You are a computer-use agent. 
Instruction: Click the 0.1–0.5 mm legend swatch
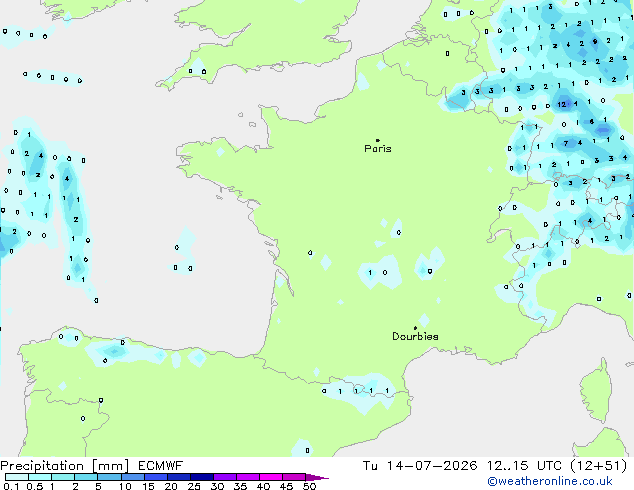tap(17, 477)
